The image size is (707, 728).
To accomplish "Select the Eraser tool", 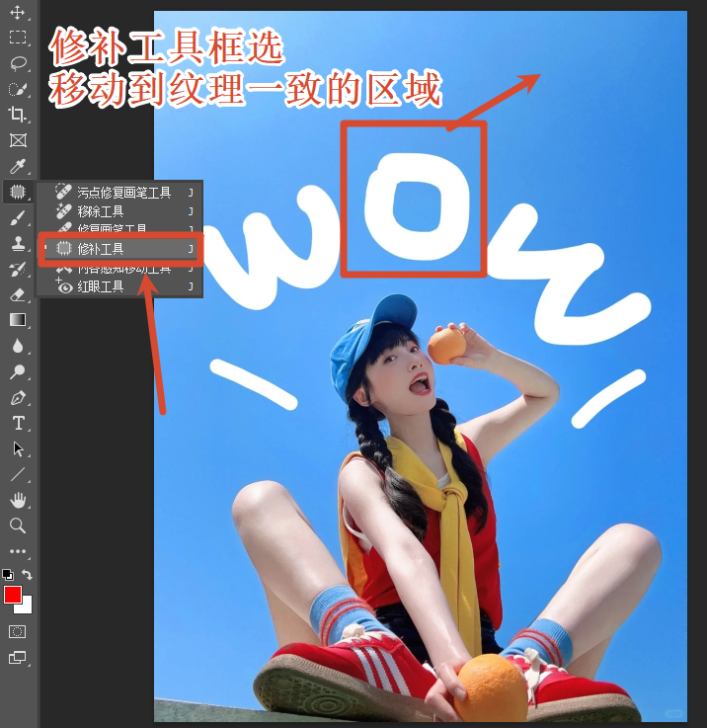I will (18, 294).
